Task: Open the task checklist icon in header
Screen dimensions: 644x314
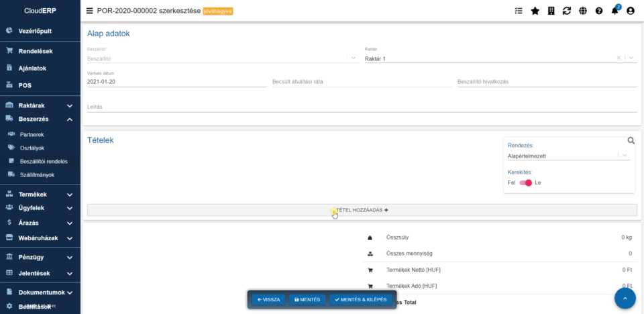Action: coord(519,11)
